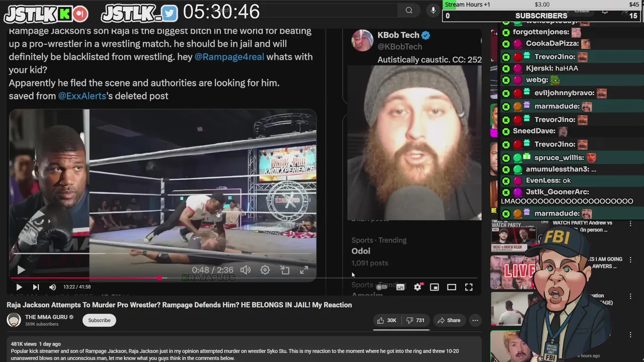Click the YouTube search magnifier icon
This screenshot has width=644, height=362.
[x=409, y=11]
